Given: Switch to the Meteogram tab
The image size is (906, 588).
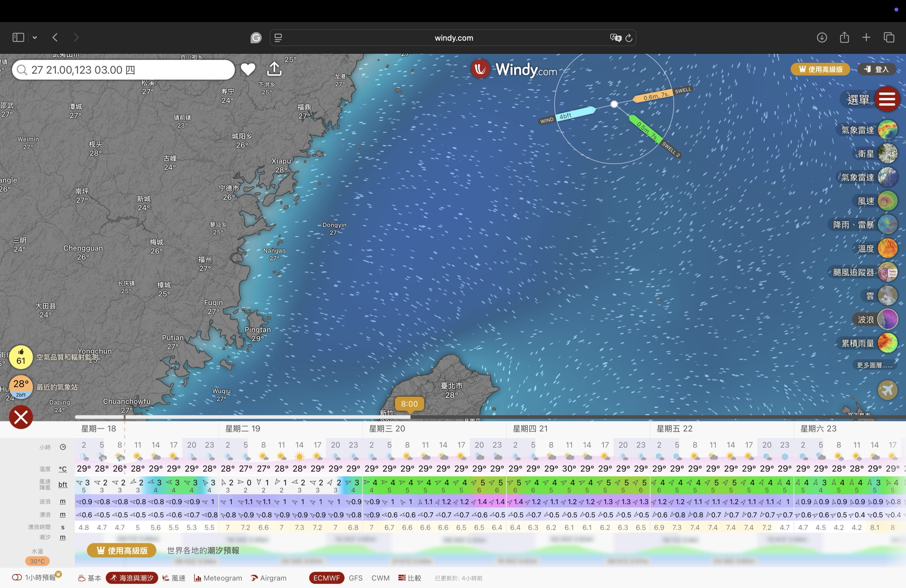Looking at the screenshot, I should [218, 578].
